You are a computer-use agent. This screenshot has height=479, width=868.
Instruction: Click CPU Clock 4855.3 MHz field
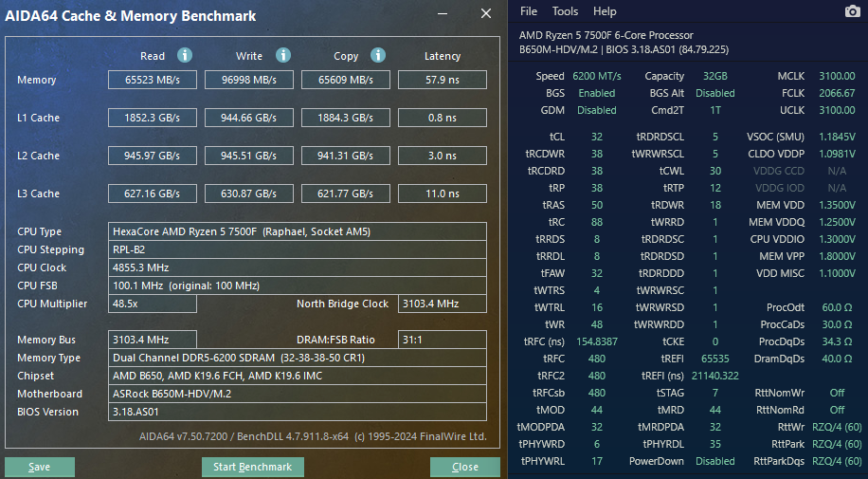pos(298,267)
